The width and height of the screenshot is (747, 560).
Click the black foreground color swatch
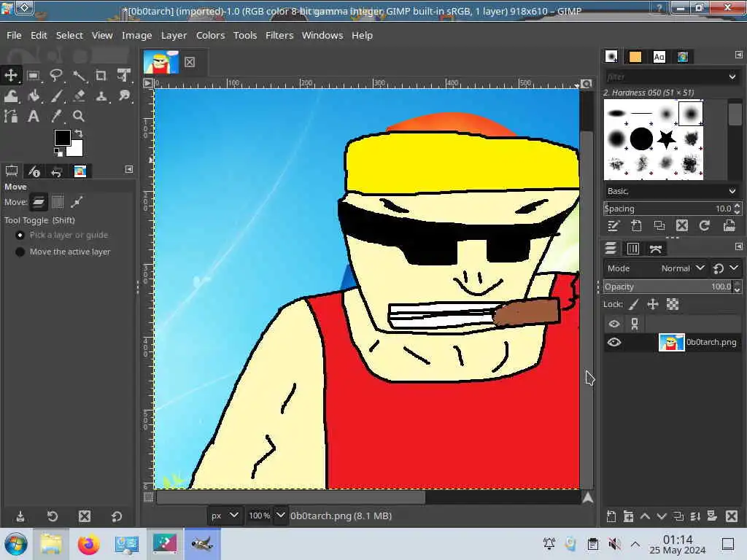pos(63,138)
